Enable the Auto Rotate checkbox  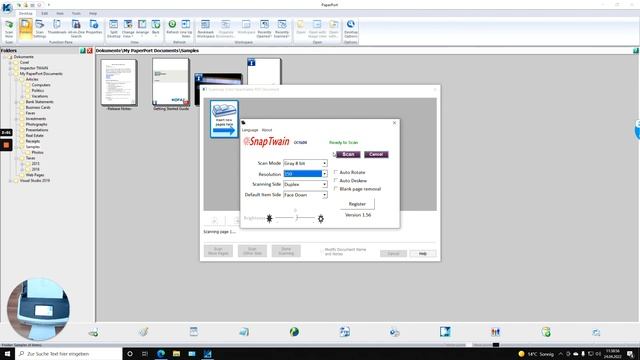(x=336, y=172)
